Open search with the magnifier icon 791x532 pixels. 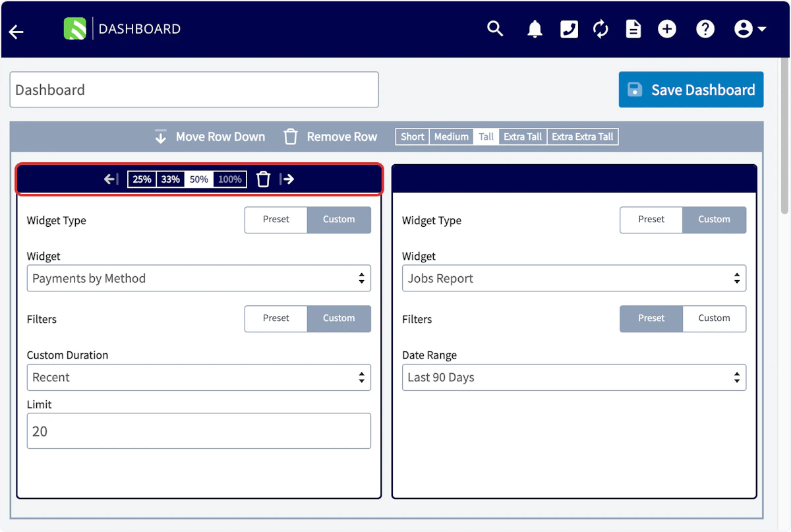click(495, 29)
